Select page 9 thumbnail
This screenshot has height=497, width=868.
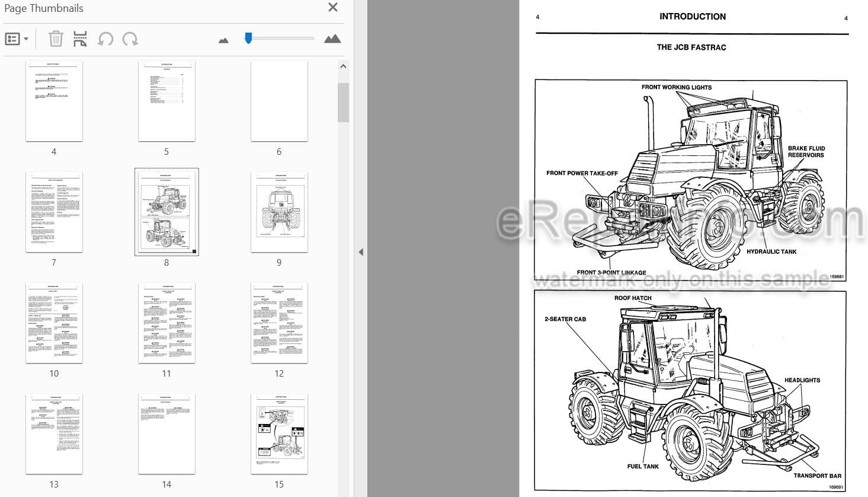point(279,212)
